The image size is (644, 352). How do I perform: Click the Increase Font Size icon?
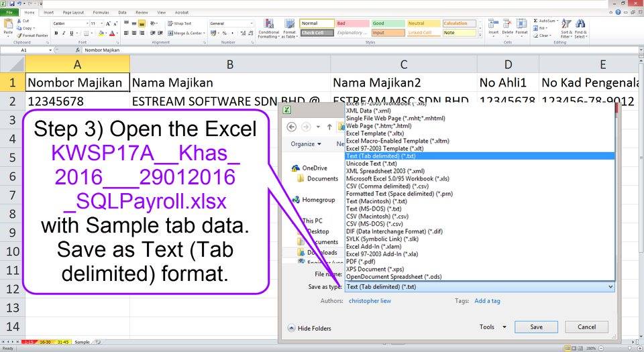(109, 23)
